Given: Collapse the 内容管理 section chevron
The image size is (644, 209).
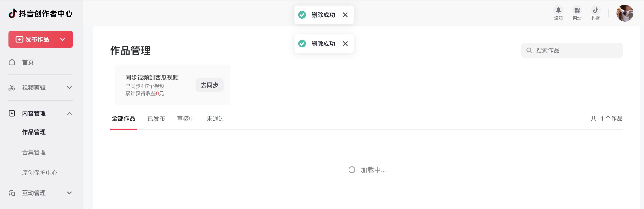Looking at the screenshot, I should (x=69, y=113).
